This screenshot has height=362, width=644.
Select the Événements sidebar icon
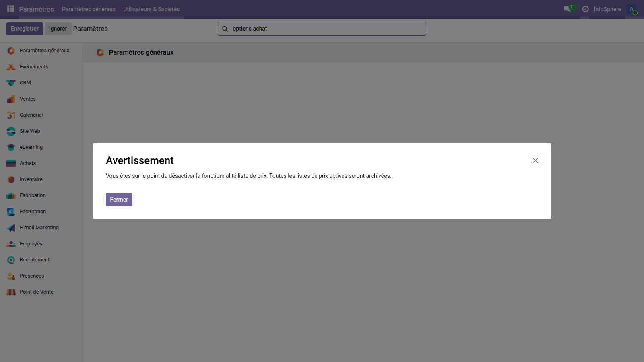pyautogui.click(x=11, y=67)
